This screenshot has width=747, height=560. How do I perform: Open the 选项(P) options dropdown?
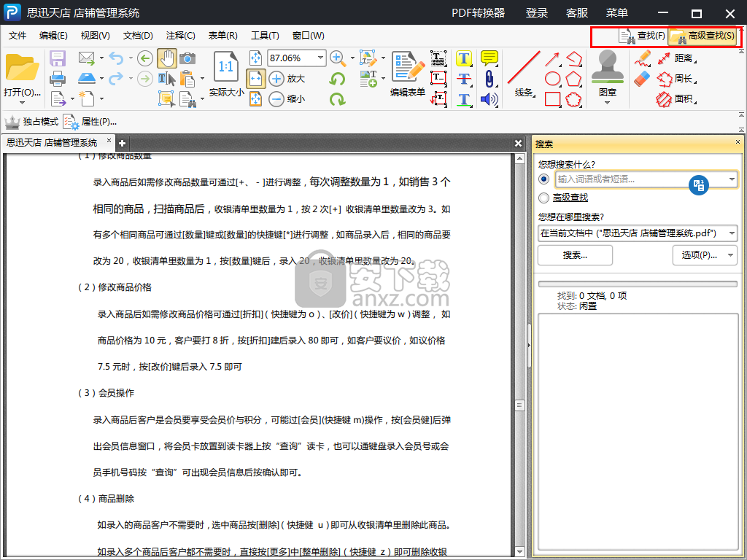(730, 255)
